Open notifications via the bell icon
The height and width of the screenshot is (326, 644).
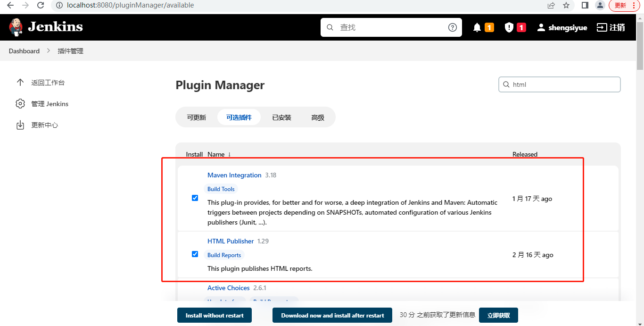pyautogui.click(x=477, y=27)
